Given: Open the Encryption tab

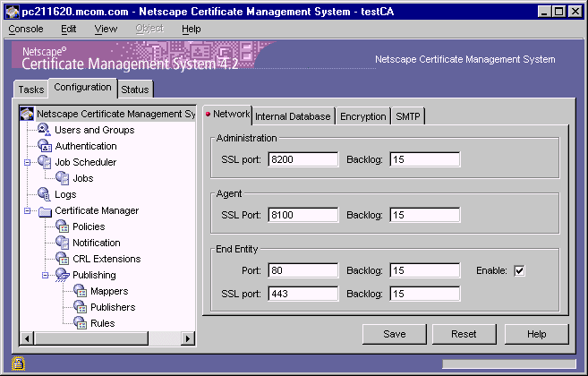Looking at the screenshot, I should pyautogui.click(x=363, y=116).
